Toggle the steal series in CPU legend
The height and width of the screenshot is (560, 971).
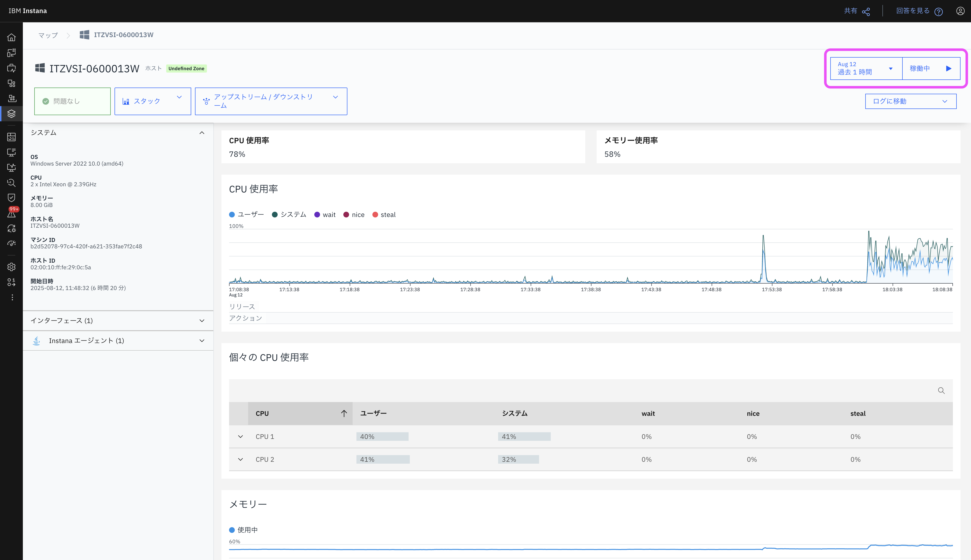point(384,215)
